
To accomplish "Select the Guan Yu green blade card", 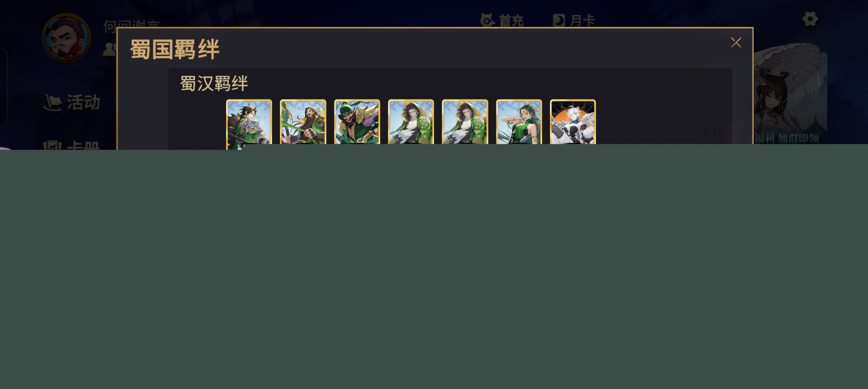I will (x=303, y=122).
